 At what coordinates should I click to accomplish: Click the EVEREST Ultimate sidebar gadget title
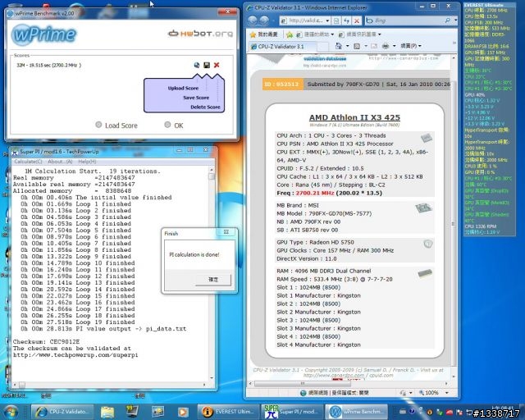(484, 5)
